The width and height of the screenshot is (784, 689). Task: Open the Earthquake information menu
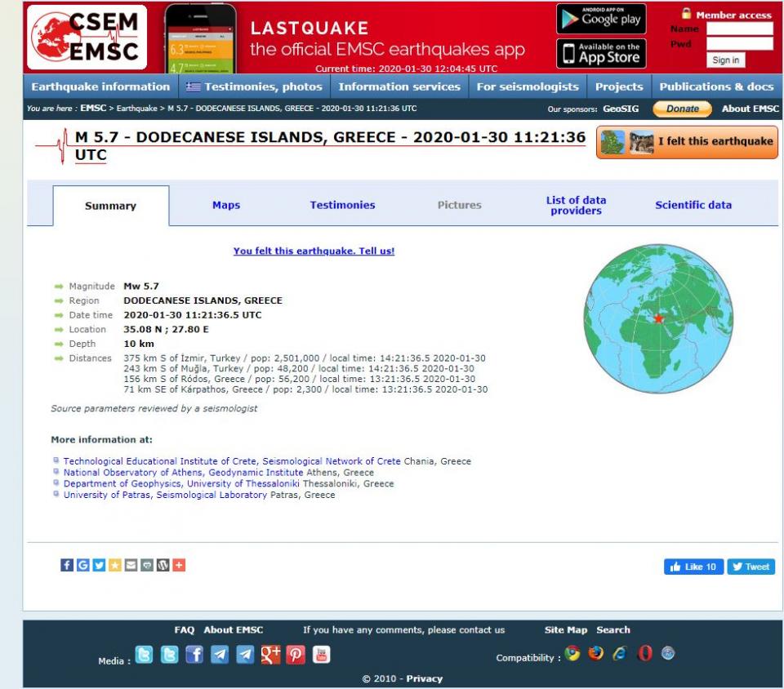coord(100,87)
